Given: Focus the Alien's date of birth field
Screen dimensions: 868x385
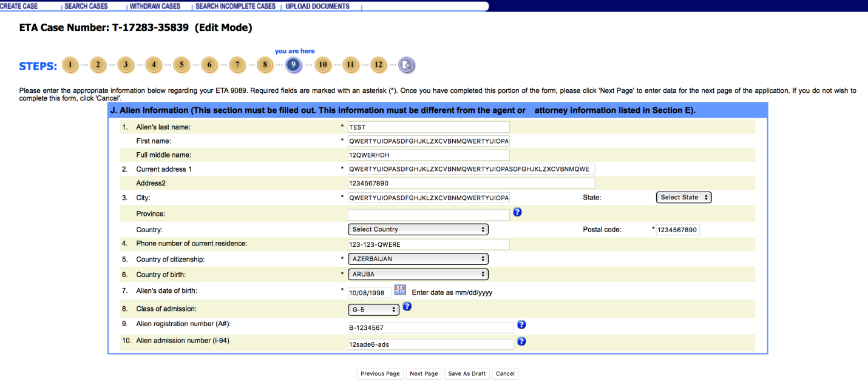Looking at the screenshot, I should (x=370, y=293).
